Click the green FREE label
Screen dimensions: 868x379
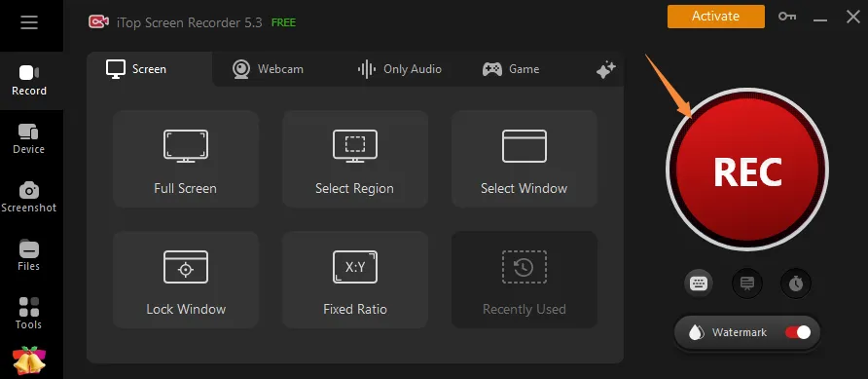click(x=283, y=22)
